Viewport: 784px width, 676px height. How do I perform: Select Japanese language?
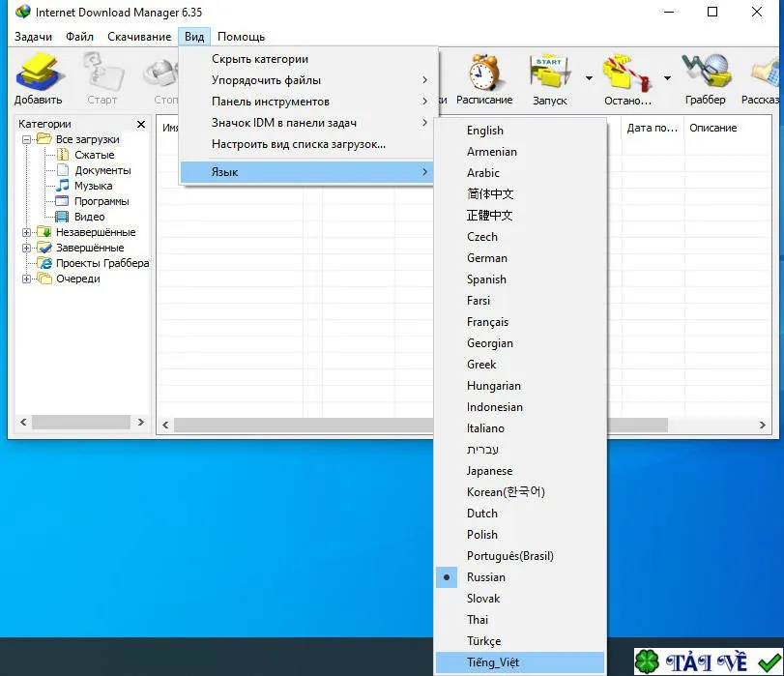[x=520, y=470]
